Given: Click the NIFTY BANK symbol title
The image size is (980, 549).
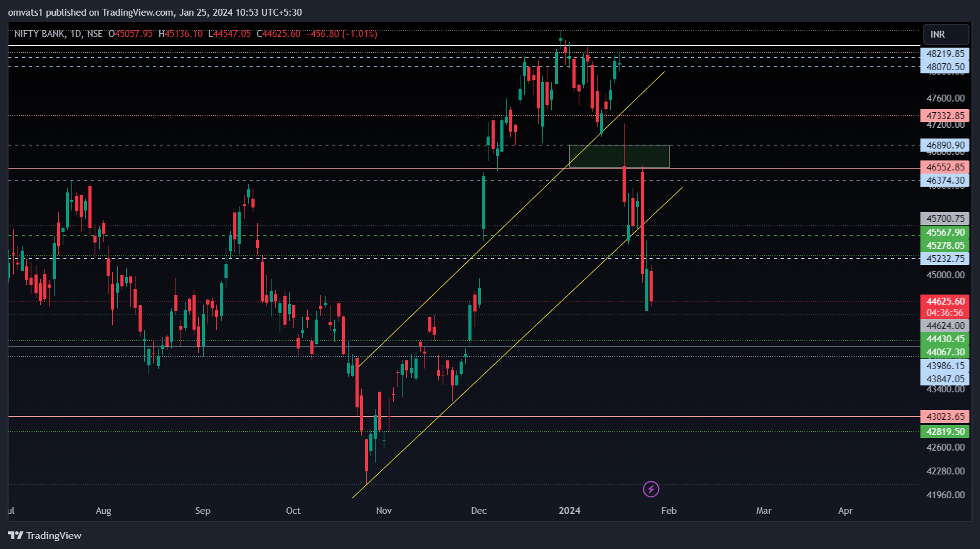Looking at the screenshot, I should (x=40, y=34).
